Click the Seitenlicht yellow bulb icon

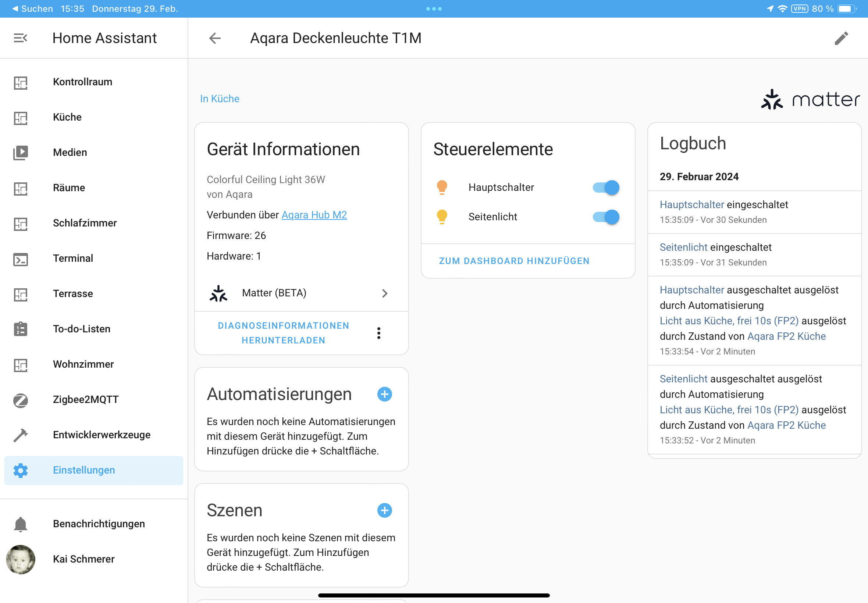tap(442, 217)
